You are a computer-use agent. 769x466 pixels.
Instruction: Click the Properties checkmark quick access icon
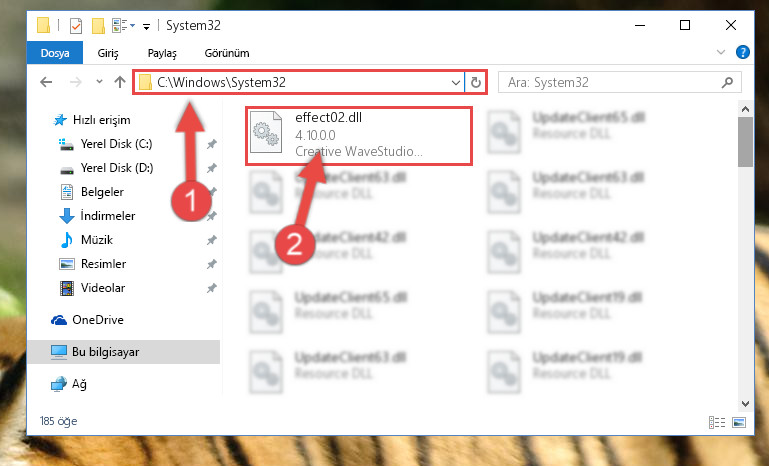pyautogui.click(x=76, y=26)
